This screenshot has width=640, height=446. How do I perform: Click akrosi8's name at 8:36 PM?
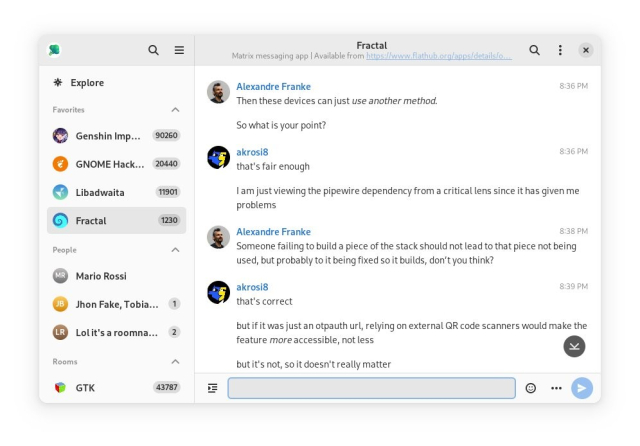[x=252, y=152]
